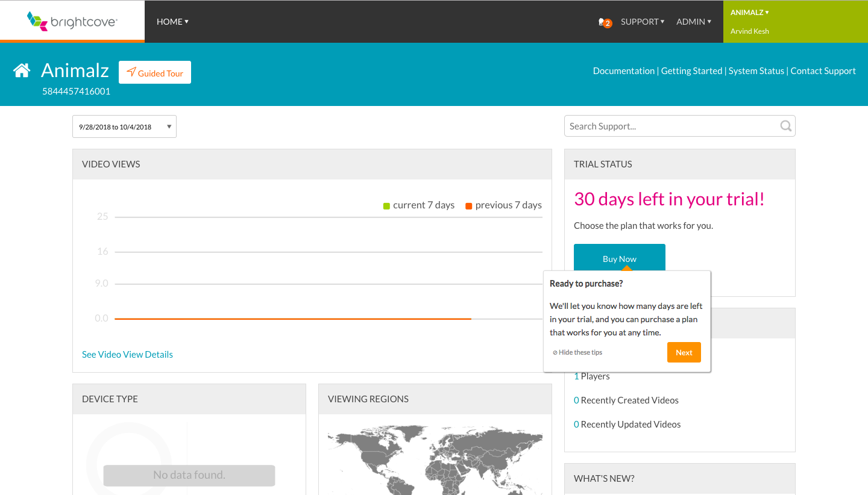The width and height of the screenshot is (868, 495).
Task: Open the Getting Started link
Action: point(691,70)
